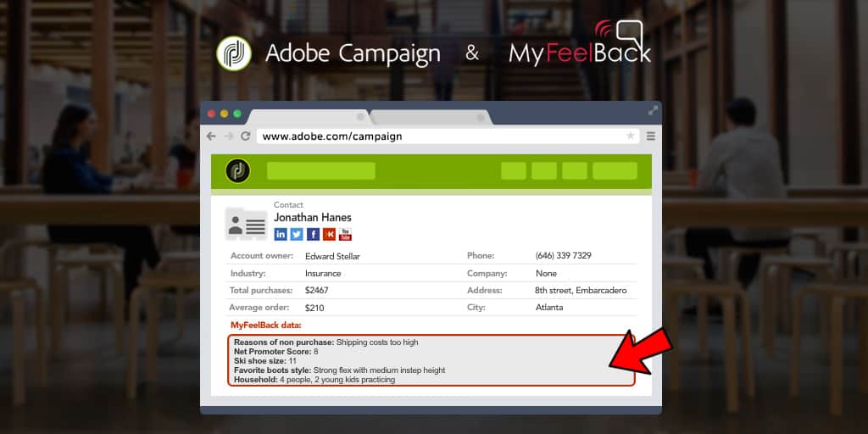The height and width of the screenshot is (434, 868).
Task: Click the www.adobe.com/campaign address bar
Action: [448, 136]
